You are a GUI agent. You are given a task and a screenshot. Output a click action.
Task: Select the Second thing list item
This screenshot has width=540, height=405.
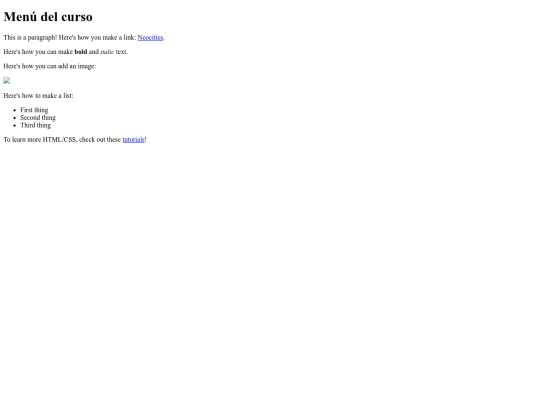pyautogui.click(x=38, y=117)
